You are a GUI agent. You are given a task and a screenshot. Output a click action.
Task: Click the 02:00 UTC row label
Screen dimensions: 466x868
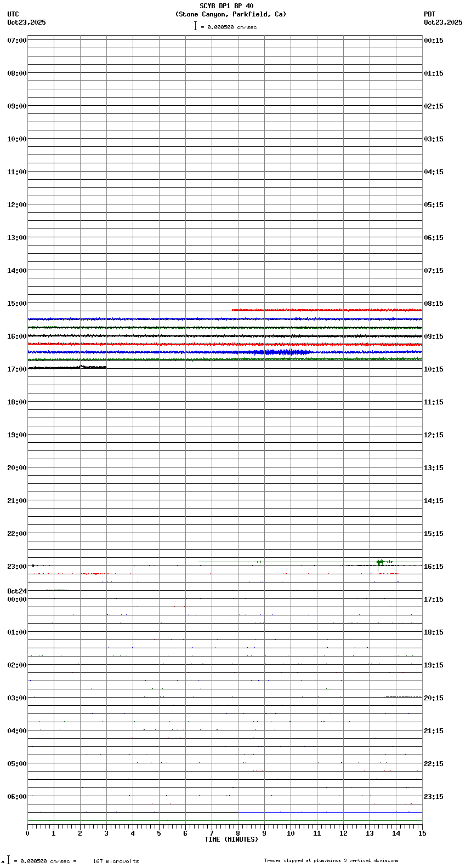click(17, 665)
